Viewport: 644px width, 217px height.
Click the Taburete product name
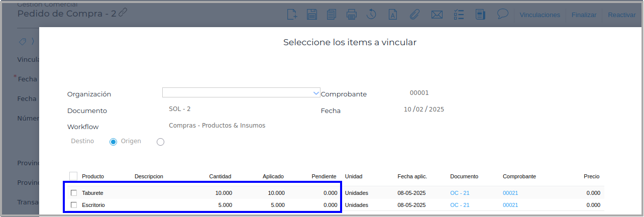(x=92, y=193)
